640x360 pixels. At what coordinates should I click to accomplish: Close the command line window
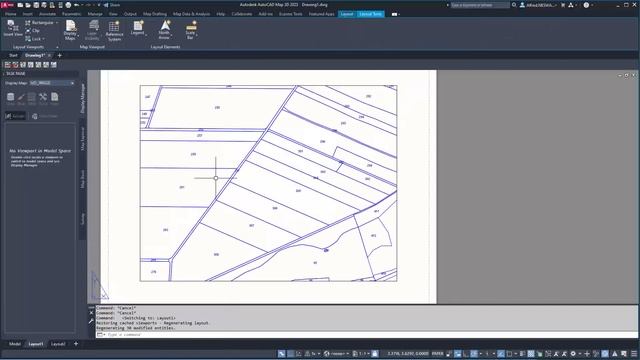91,313
